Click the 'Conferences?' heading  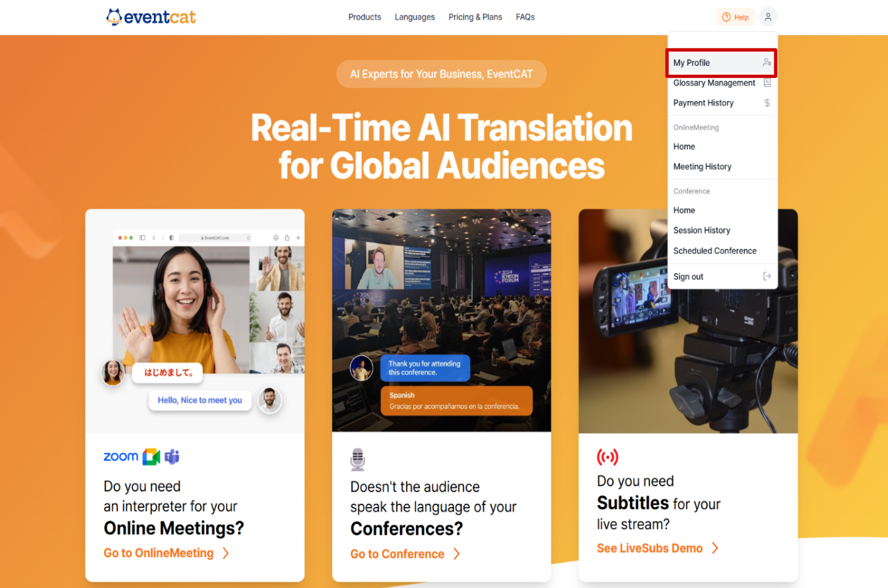pos(406,529)
